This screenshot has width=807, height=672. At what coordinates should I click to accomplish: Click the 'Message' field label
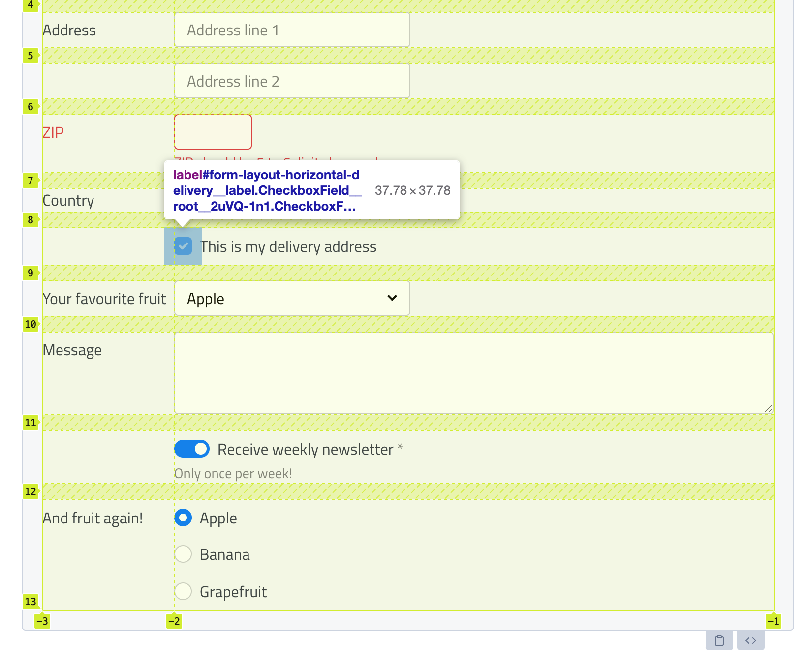pyautogui.click(x=72, y=350)
